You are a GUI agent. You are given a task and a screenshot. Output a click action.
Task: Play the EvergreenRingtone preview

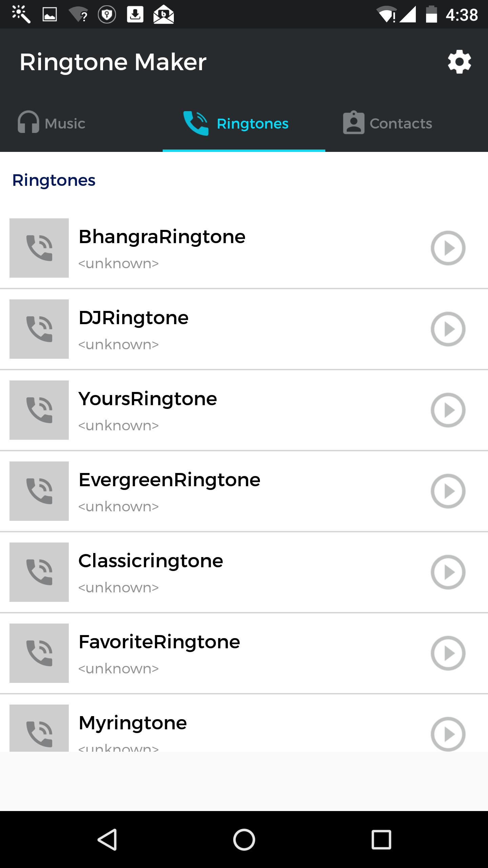[448, 491]
